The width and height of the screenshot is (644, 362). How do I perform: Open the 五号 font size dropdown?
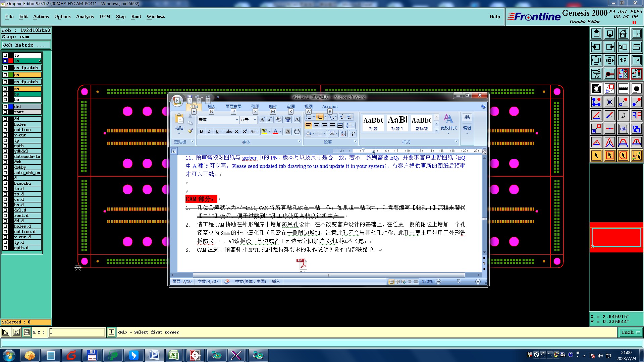point(255,120)
